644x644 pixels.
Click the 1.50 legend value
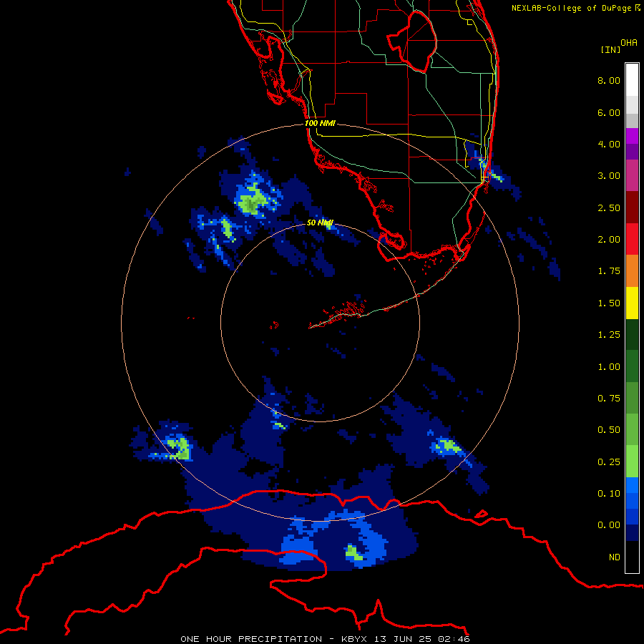[x=609, y=303]
